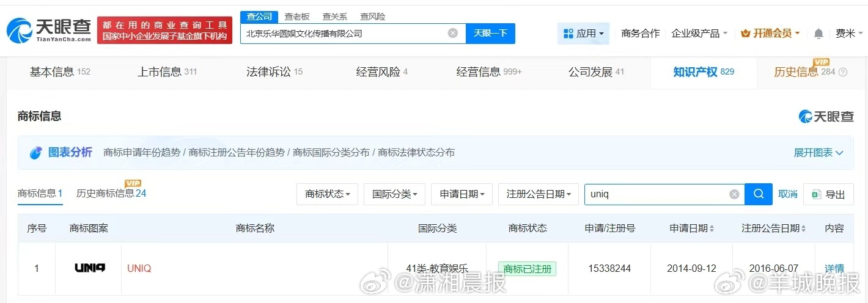This screenshot has width=868, height=303.
Task: Open the 注册公告日期 filter dropdown
Action: 538,194
